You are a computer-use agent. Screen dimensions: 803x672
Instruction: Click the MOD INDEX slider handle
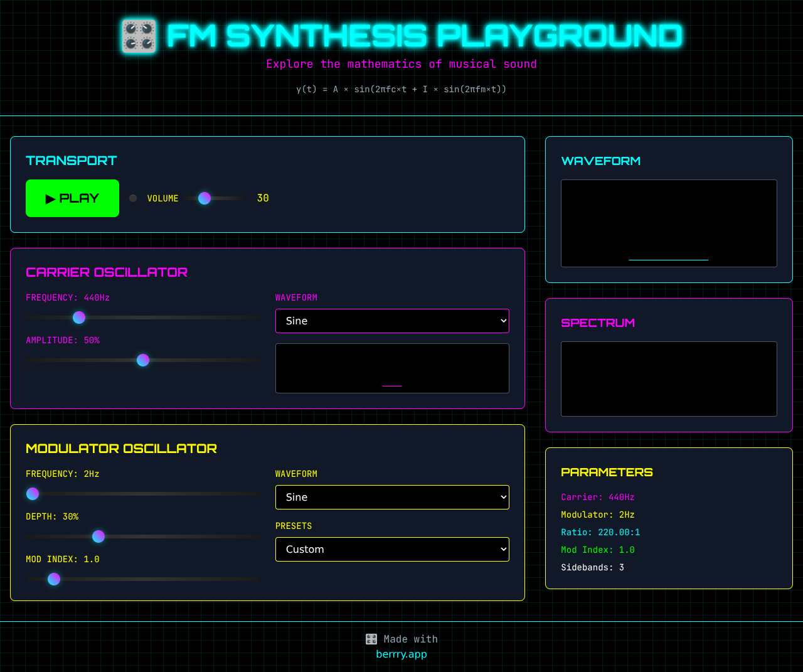click(x=54, y=579)
